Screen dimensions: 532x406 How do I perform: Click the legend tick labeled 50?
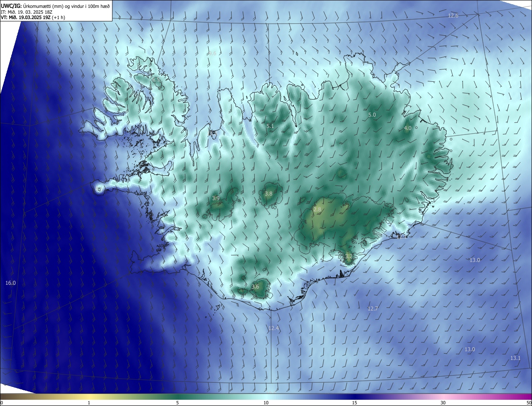(529, 403)
